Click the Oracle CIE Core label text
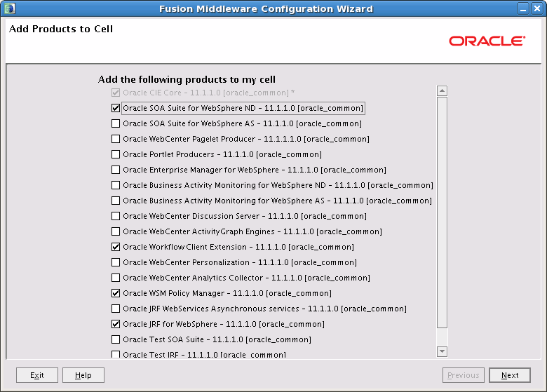547x392 pixels. [x=208, y=93]
